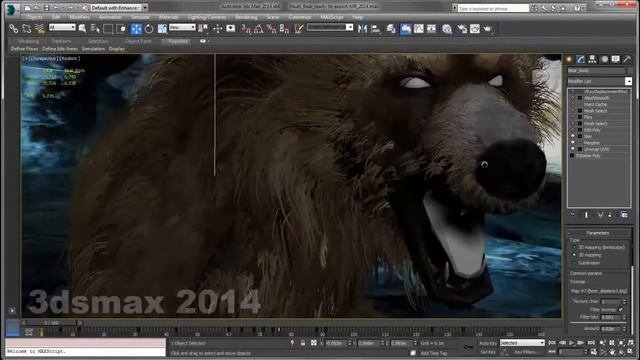Switch to the Create command panel
640x360 pixels.
pos(569,60)
